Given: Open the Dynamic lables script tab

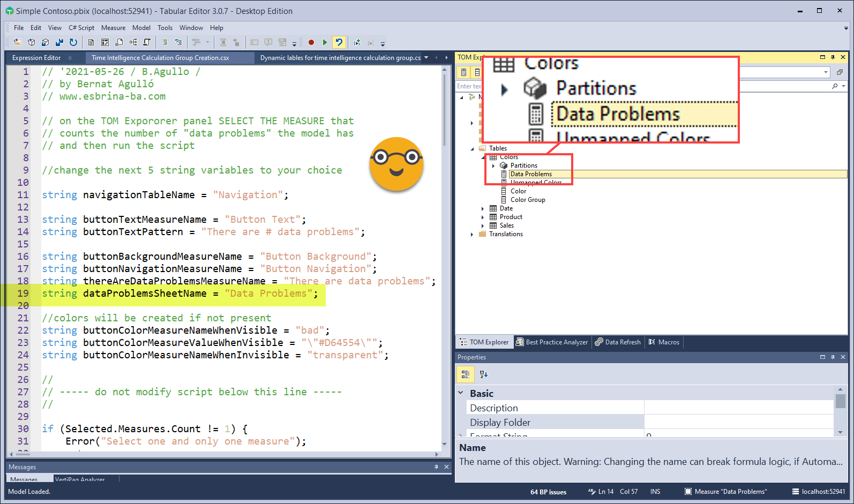Looking at the screenshot, I should 340,58.
